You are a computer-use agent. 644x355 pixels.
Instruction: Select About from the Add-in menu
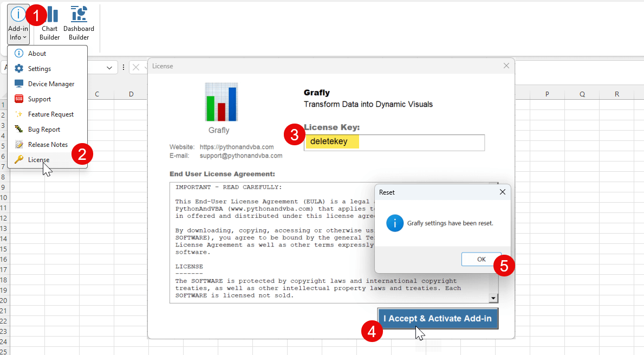pos(38,53)
